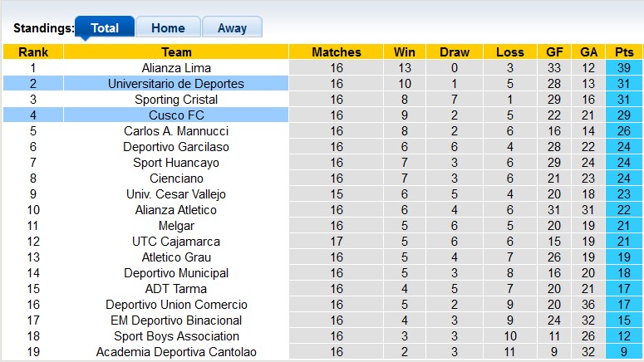Screen dimensions: 644x362
Task: Open the Cienciano team link
Action: pos(176,179)
